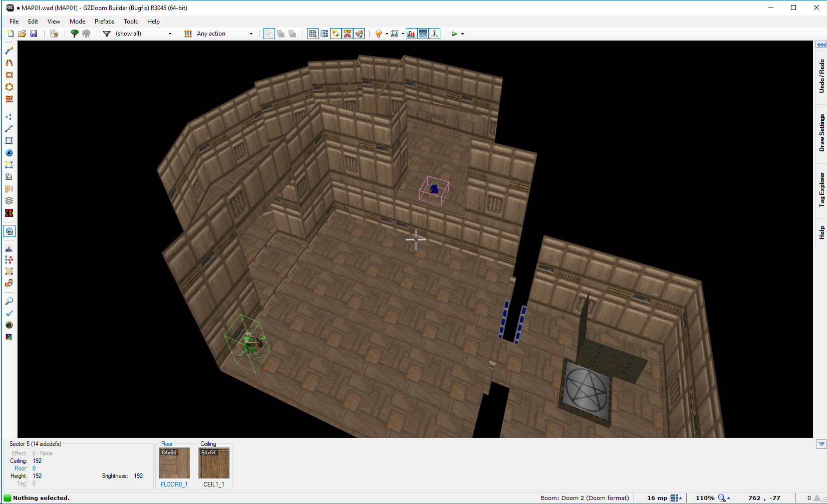Viewport: 827px width, 504px height.
Task: Open the Edit menu
Action: (x=33, y=22)
